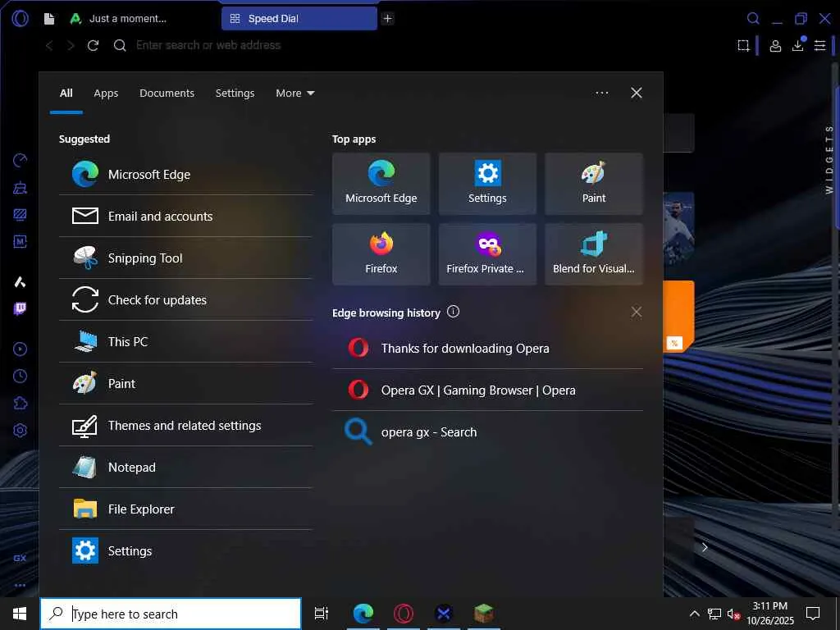Open profile account icon in toolbar

point(775,46)
